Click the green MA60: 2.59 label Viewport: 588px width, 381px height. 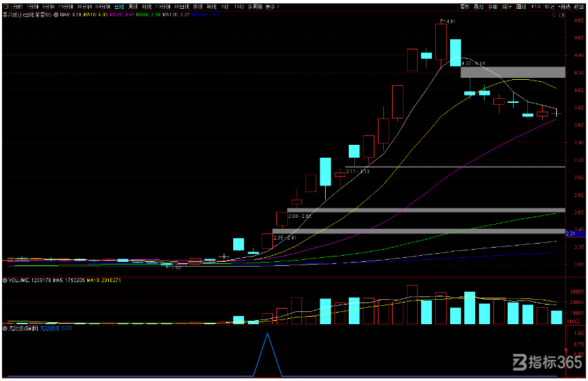tap(149, 15)
